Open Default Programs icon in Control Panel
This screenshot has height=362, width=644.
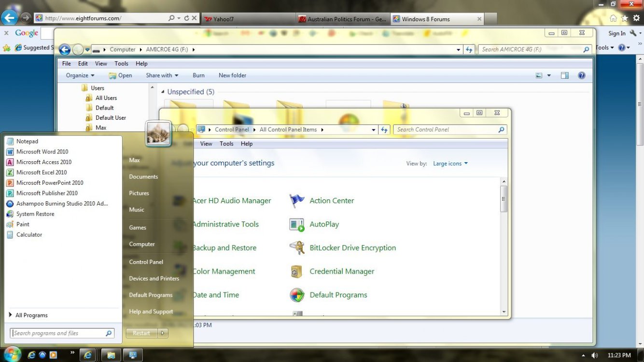(297, 295)
